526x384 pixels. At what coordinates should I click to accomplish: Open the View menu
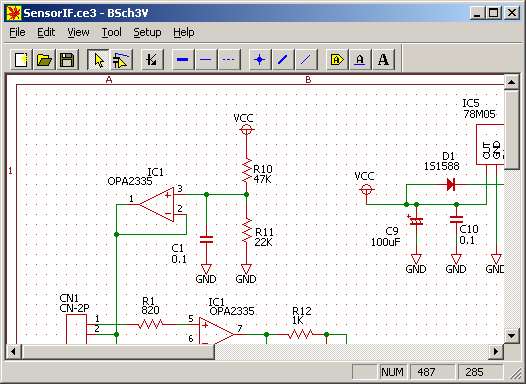pyautogui.click(x=78, y=33)
